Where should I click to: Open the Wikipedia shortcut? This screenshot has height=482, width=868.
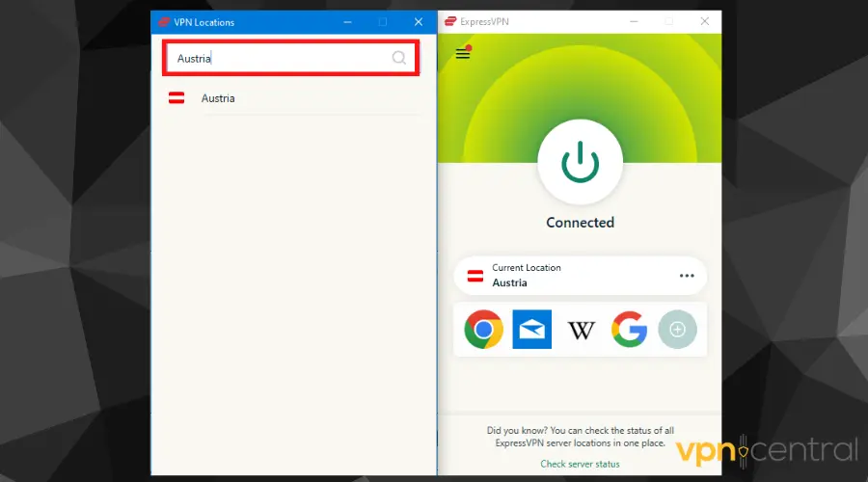[x=581, y=331]
